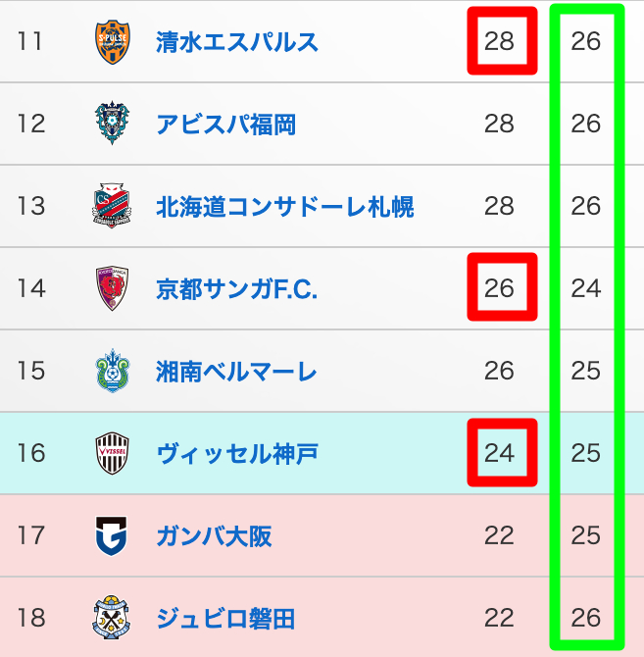This screenshot has height=657, width=644.
Task: Click the Kyoto Sanga F.C. purple crest
Action: (112, 289)
